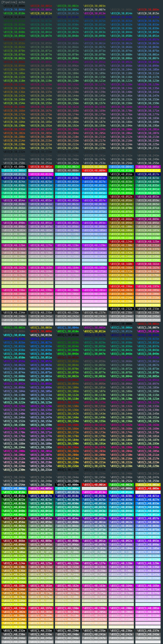
Task: Click the text \033[0;38;082m
Action: [x=14, y=58]
